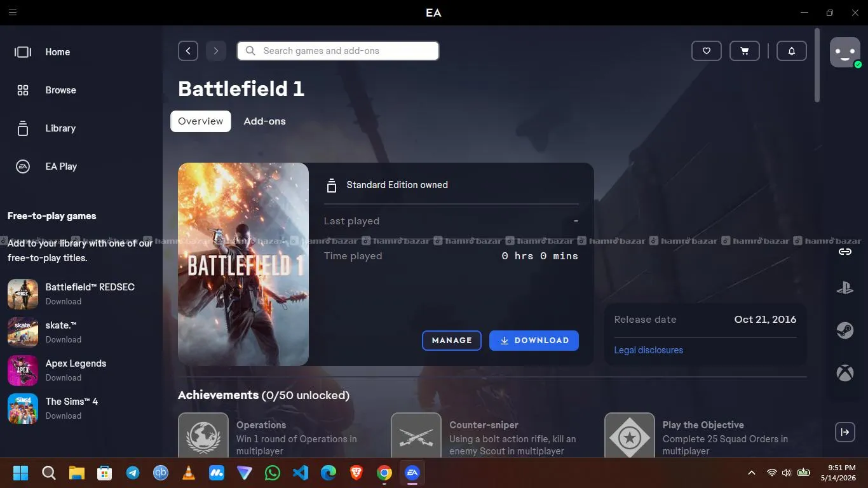Expand the friends side panel arrow
Viewport: 868px width, 488px height.
pos(845,432)
